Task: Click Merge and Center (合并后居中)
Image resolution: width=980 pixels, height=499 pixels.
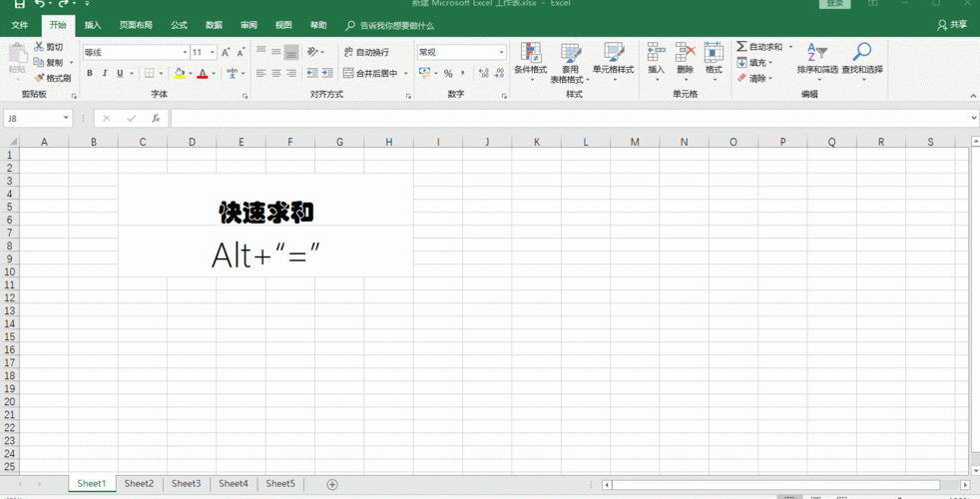Action: [x=370, y=73]
